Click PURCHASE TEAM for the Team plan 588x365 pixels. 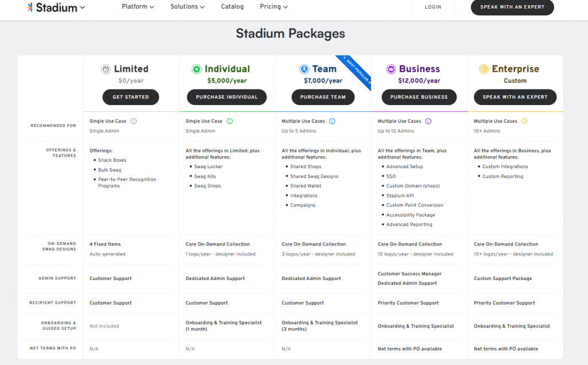pyautogui.click(x=323, y=97)
